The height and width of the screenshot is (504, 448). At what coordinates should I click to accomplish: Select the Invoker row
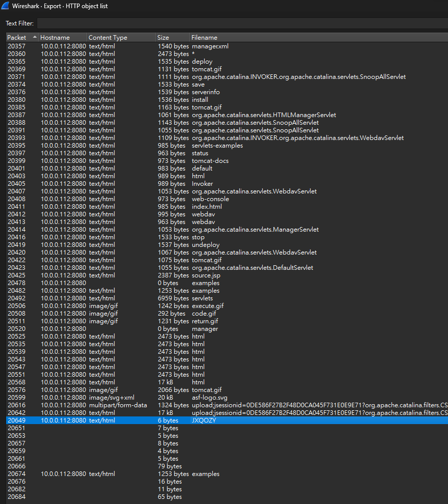coord(227,184)
